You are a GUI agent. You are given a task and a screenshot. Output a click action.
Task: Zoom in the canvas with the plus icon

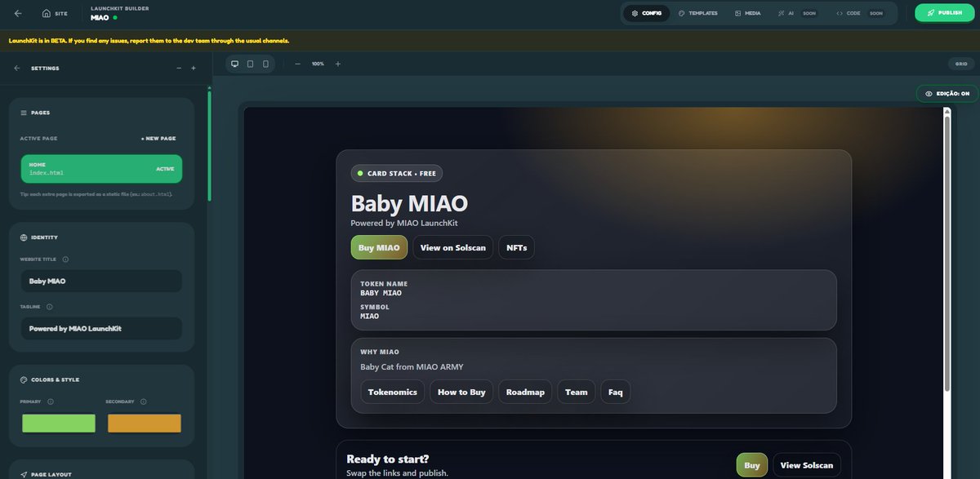[338, 64]
